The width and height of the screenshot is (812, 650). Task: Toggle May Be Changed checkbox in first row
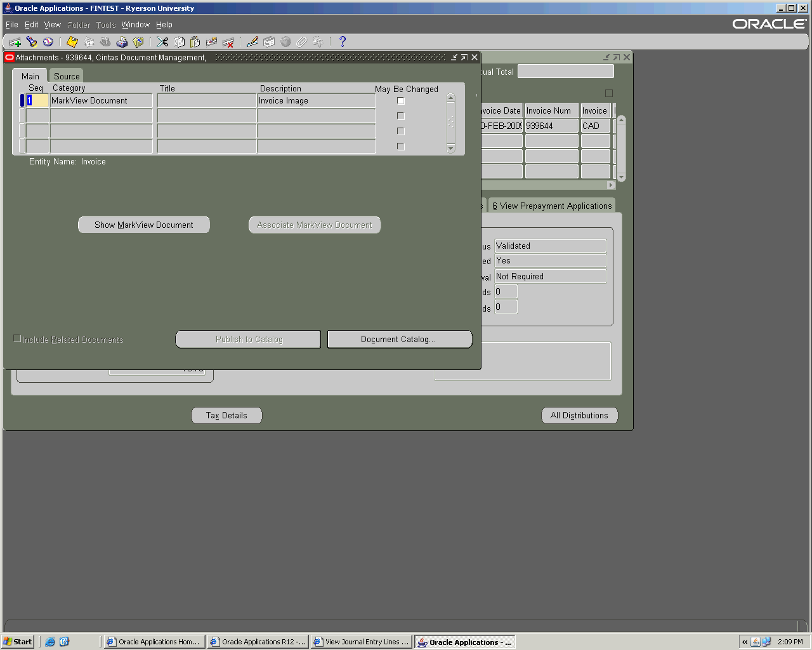pos(400,101)
